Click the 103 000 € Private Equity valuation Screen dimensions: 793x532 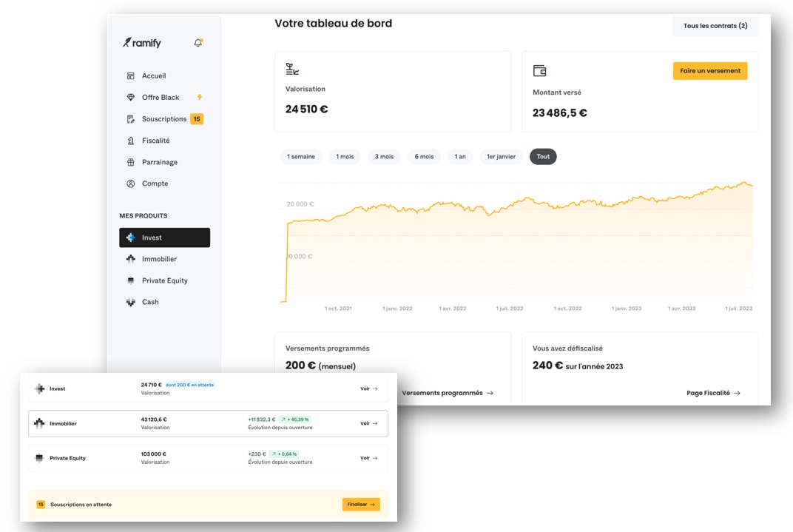153,454
